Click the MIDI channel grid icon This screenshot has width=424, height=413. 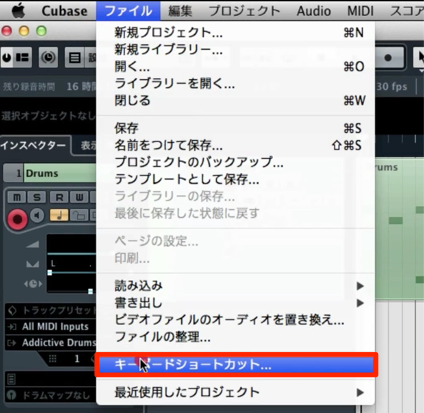coord(53,359)
